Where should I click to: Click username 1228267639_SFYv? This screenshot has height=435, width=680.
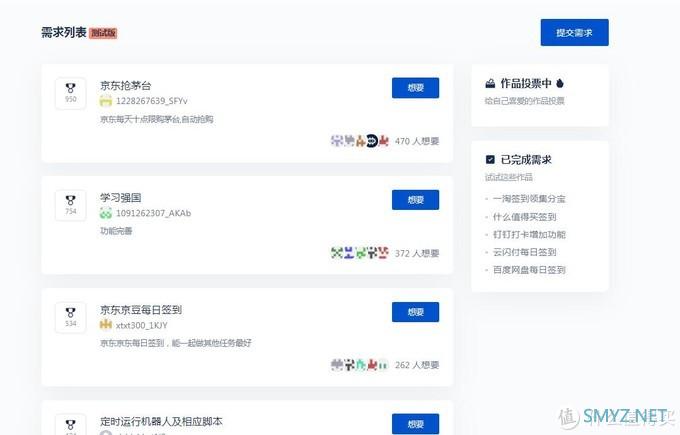click(x=151, y=101)
